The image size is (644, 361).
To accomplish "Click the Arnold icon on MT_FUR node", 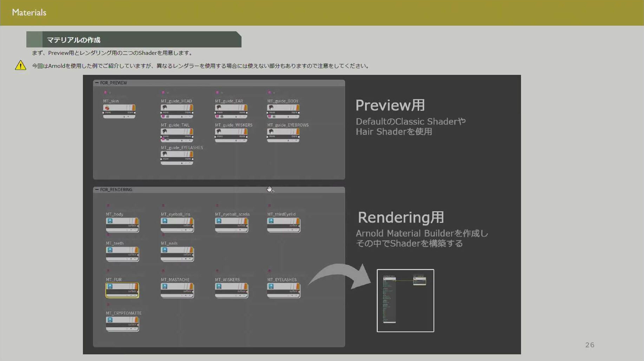I will 110,286.
